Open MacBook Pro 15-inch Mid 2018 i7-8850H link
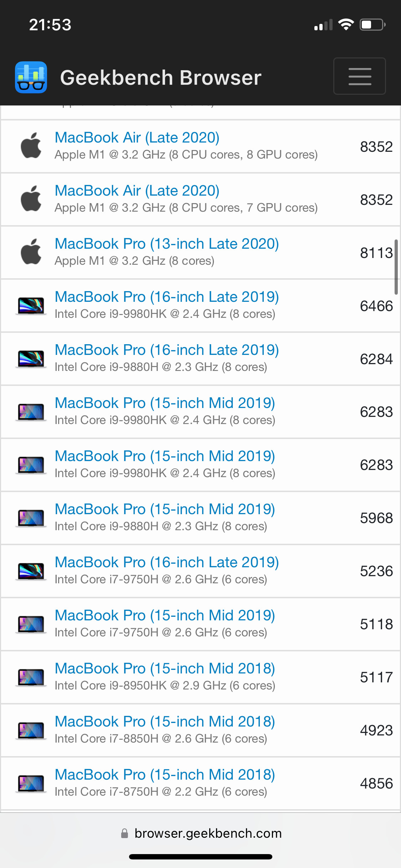Screen dimensions: 401x868 (x=165, y=722)
